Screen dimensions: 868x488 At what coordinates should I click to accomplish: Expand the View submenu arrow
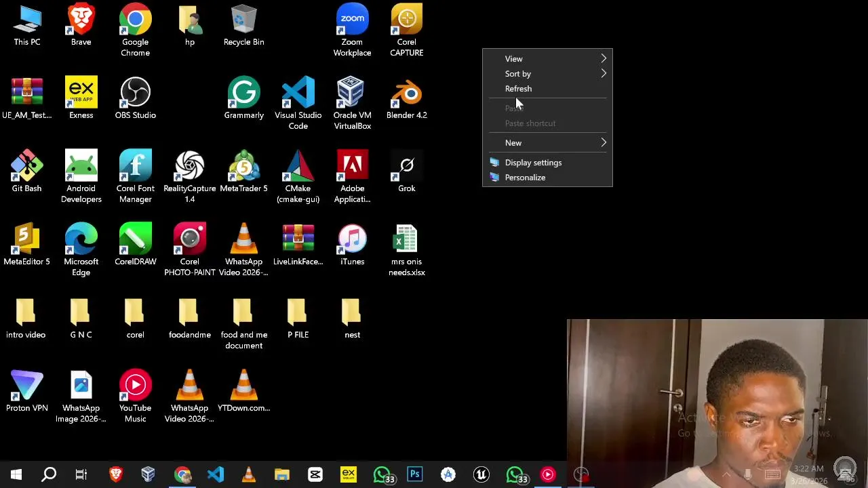click(604, 59)
